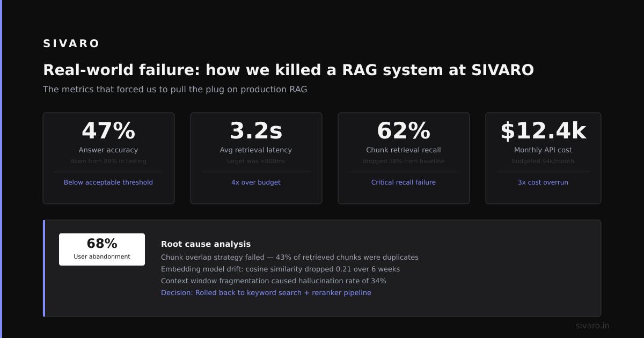Click the SIVARO brand name at top
This screenshot has height=338, width=644.
pyautogui.click(x=71, y=43)
